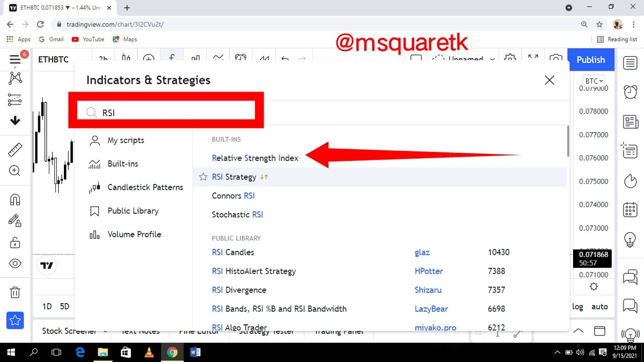
Task: Add Connors RSI indicator
Action: 233,196
